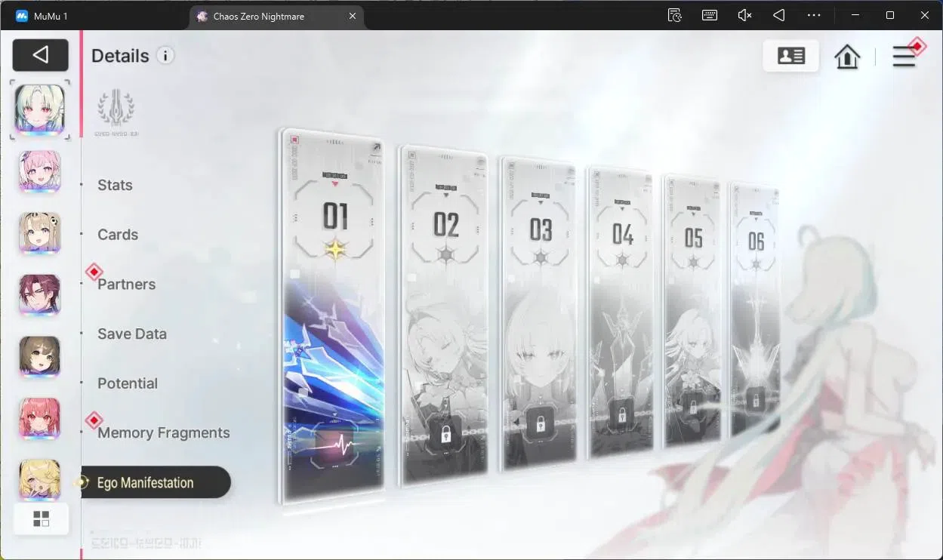Toggle the MuMu muted sound icon
The image size is (943, 560).
(x=744, y=15)
